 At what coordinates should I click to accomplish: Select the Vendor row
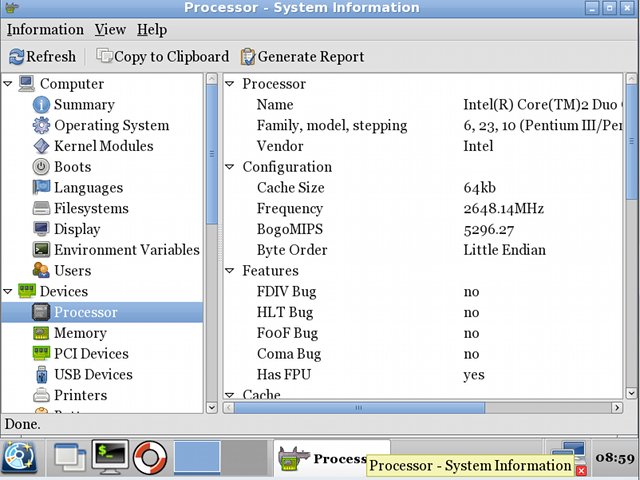tap(424, 146)
